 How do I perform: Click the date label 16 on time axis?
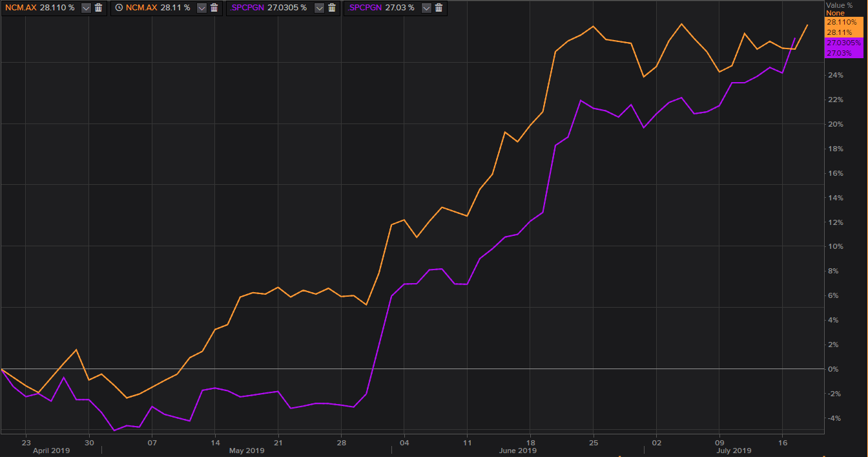click(782, 443)
